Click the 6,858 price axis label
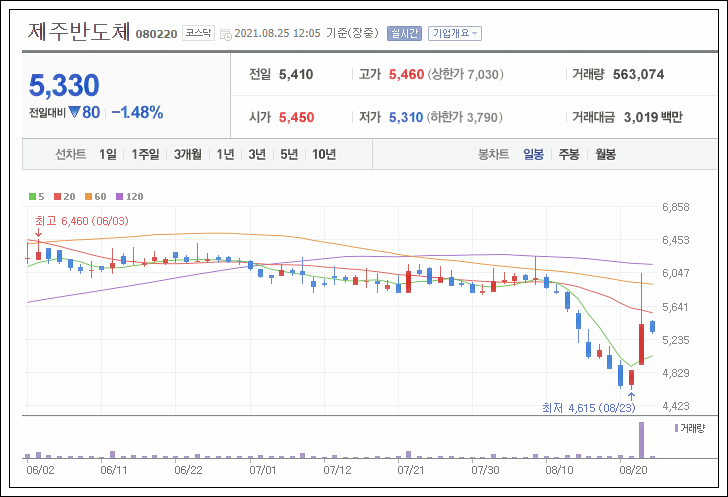Image resolution: width=728 pixels, height=497 pixels. [x=676, y=207]
